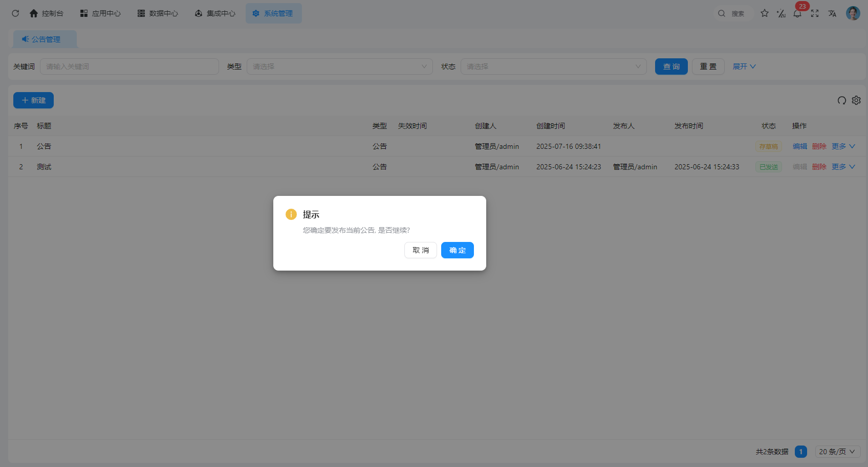The image size is (868, 467).
Task: Open global search with the magnifier icon
Action: click(x=722, y=13)
